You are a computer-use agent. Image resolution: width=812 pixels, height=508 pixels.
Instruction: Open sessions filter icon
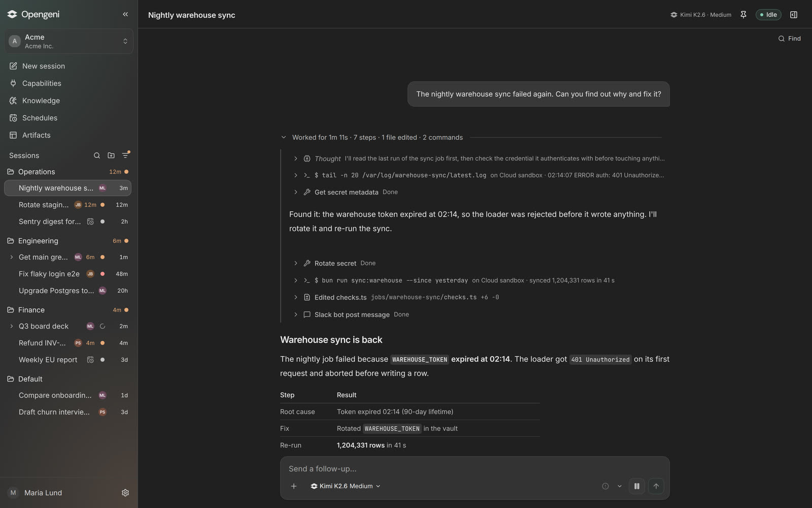pyautogui.click(x=125, y=155)
